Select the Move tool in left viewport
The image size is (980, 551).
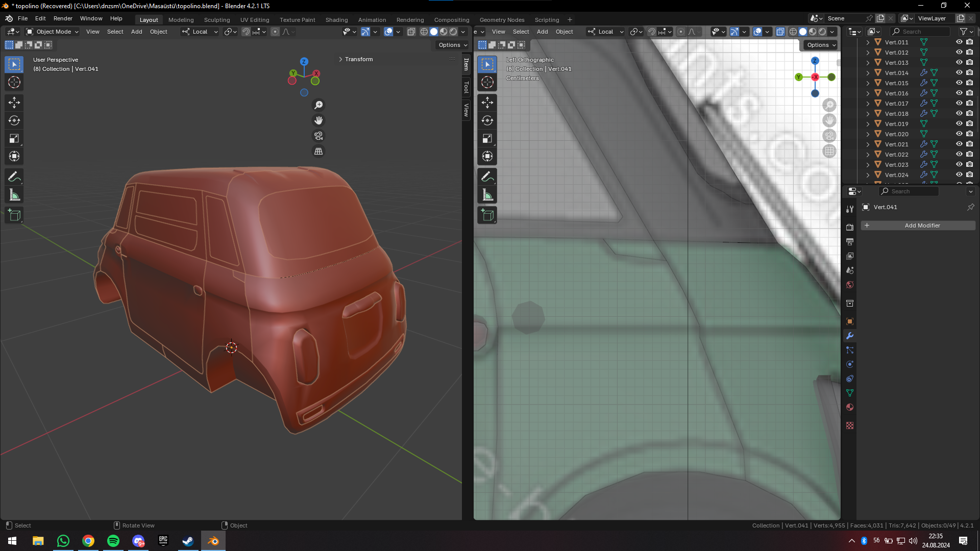(14, 103)
